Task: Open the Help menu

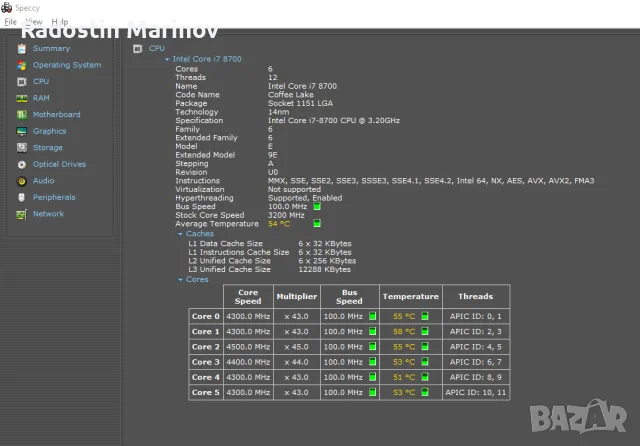Action: point(60,22)
